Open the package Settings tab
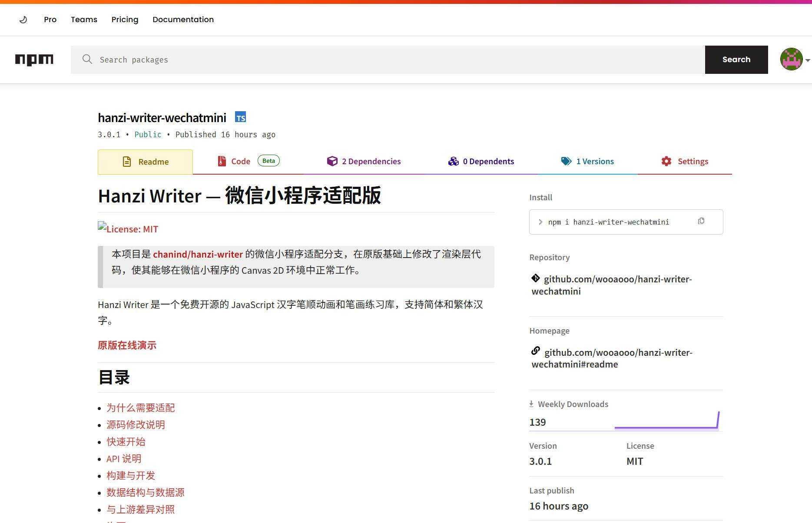This screenshot has height=523, width=812. point(685,161)
